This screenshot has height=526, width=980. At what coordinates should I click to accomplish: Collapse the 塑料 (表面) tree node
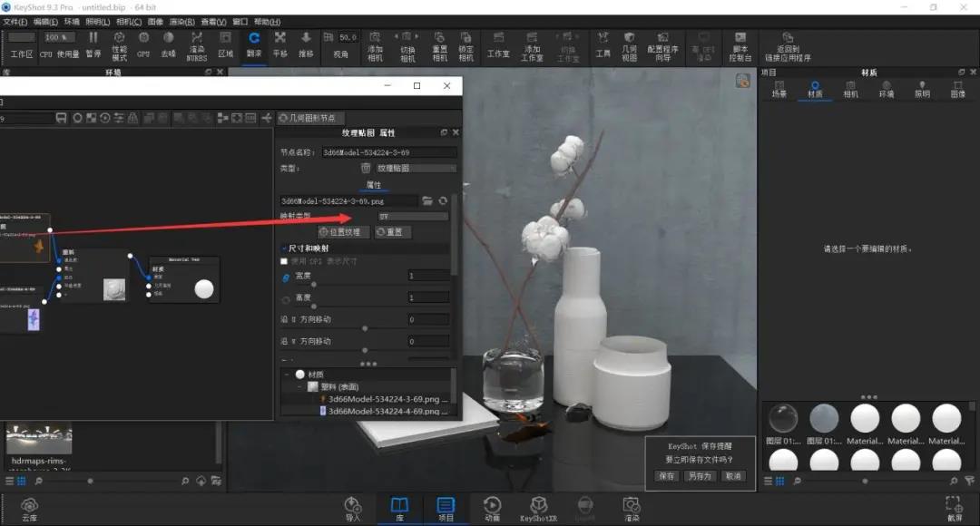299,386
